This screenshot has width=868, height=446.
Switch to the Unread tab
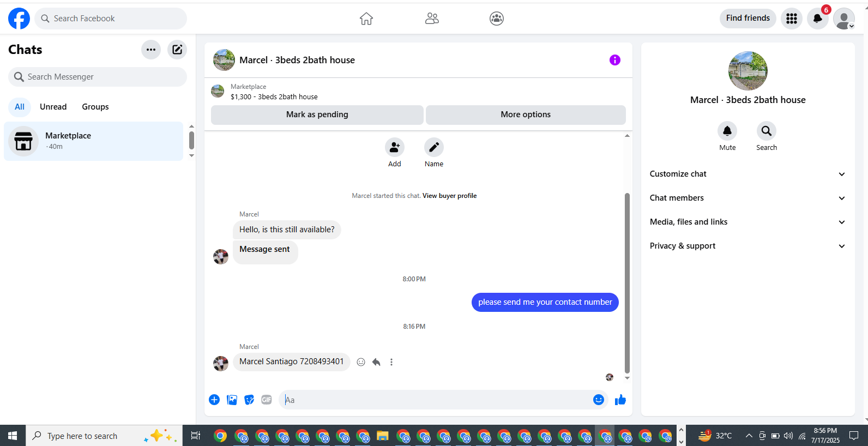pyautogui.click(x=53, y=107)
